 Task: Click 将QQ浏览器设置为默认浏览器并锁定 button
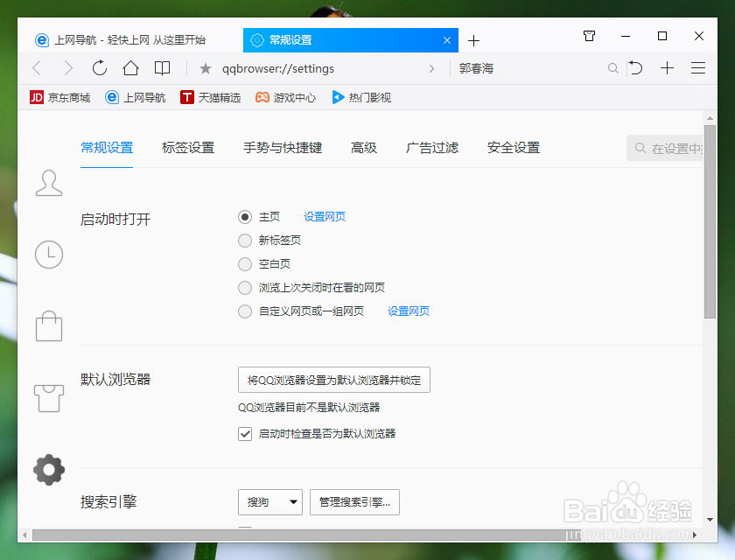click(333, 380)
